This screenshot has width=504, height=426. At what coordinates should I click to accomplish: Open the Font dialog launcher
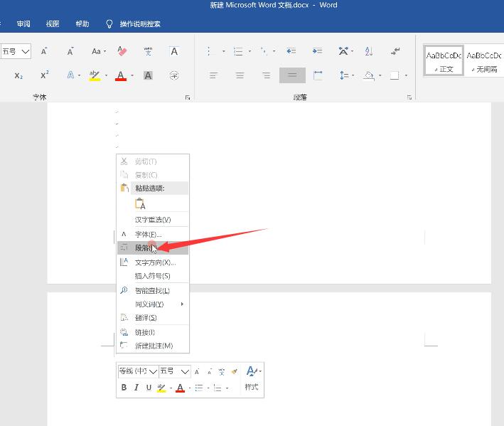click(188, 97)
